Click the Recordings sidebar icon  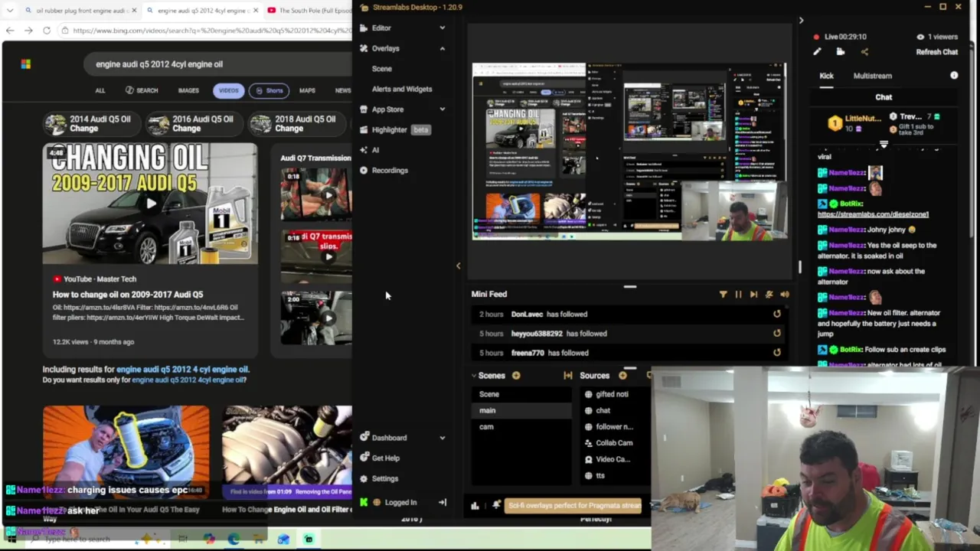click(x=364, y=170)
